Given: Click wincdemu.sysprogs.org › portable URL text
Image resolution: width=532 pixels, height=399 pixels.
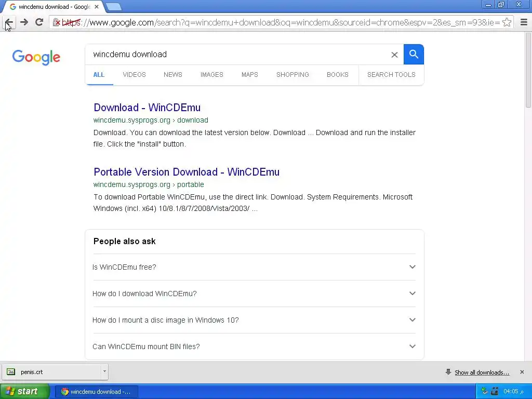Looking at the screenshot, I should [149, 184].
